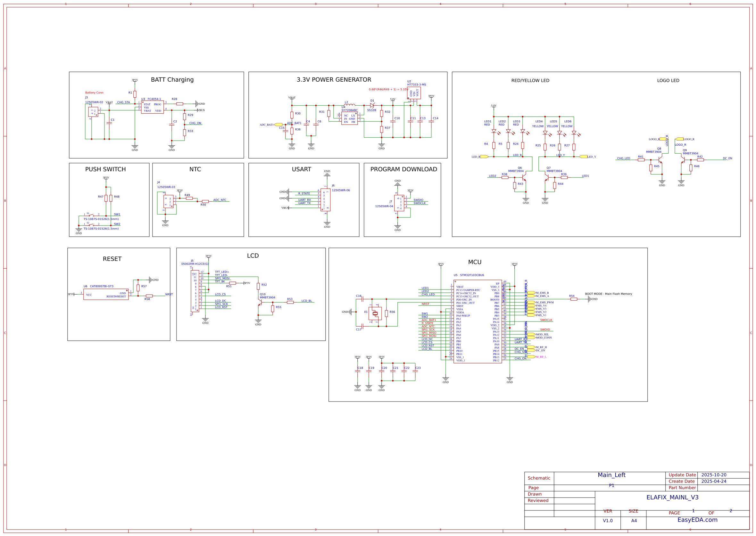Click the "NTC" section title
This screenshot has height=536, width=756.
point(195,169)
